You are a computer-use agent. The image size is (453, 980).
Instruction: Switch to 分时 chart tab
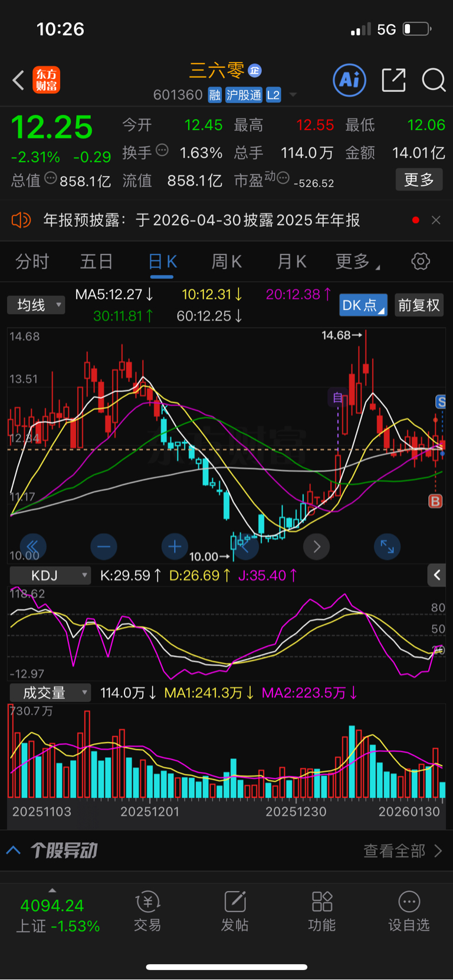(32, 262)
